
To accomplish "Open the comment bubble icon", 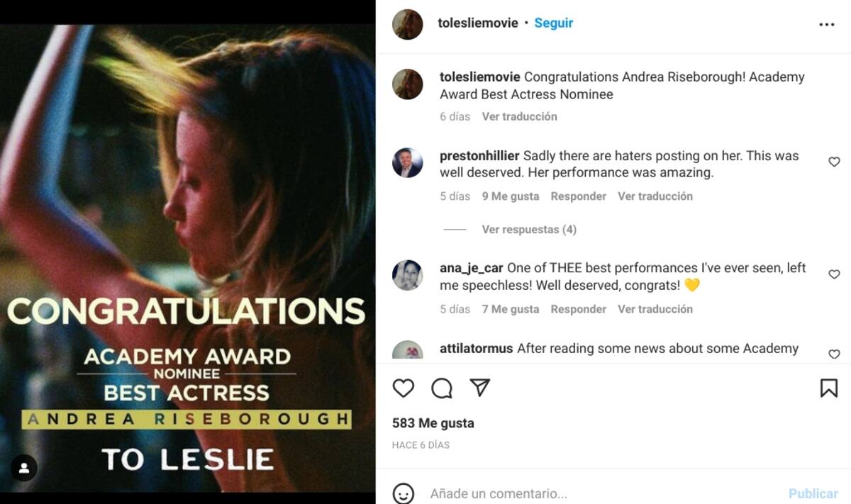I will click(442, 388).
